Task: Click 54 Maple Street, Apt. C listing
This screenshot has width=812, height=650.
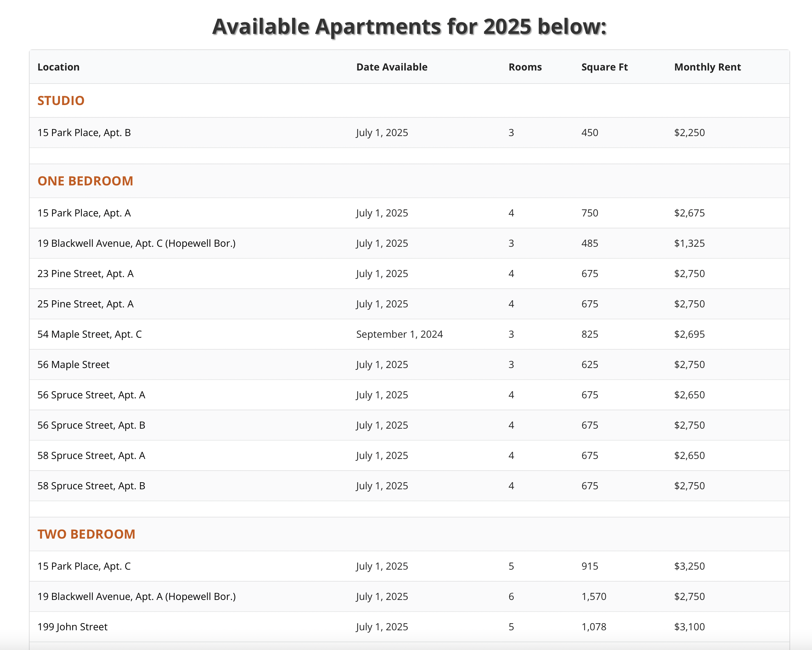Action: click(90, 334)
